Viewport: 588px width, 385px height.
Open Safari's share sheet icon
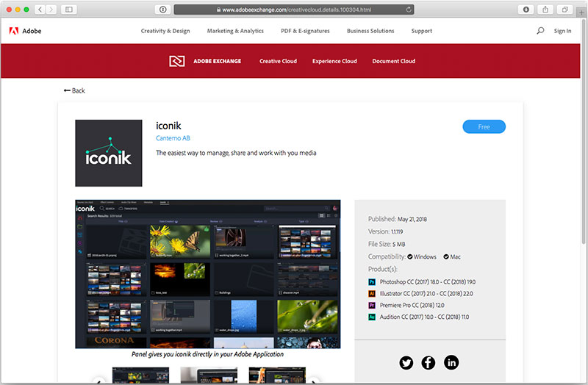[546, 10]
